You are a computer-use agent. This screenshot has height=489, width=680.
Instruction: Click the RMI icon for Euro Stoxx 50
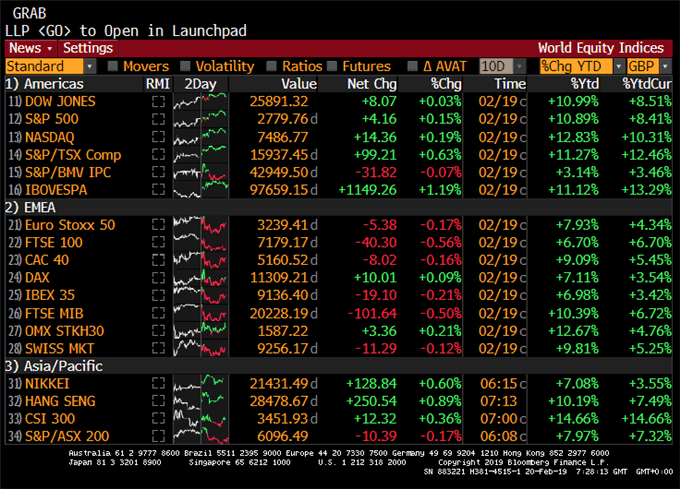158,225
